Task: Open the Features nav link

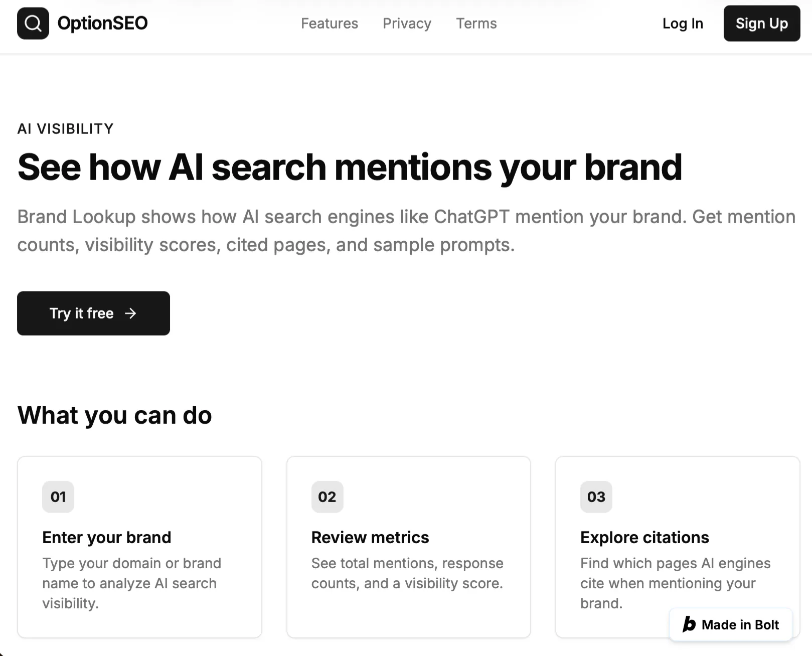Action: coord(330,24)
